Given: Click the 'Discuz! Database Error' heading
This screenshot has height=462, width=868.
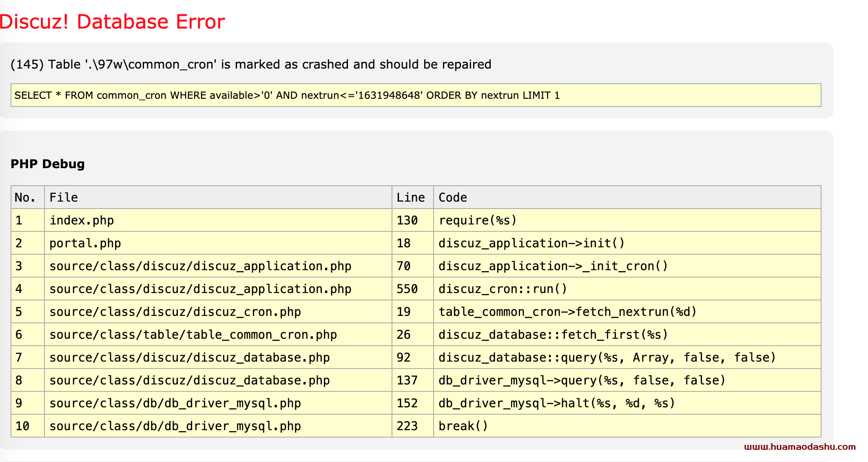Looking at the screenshot, I should 112,22.
